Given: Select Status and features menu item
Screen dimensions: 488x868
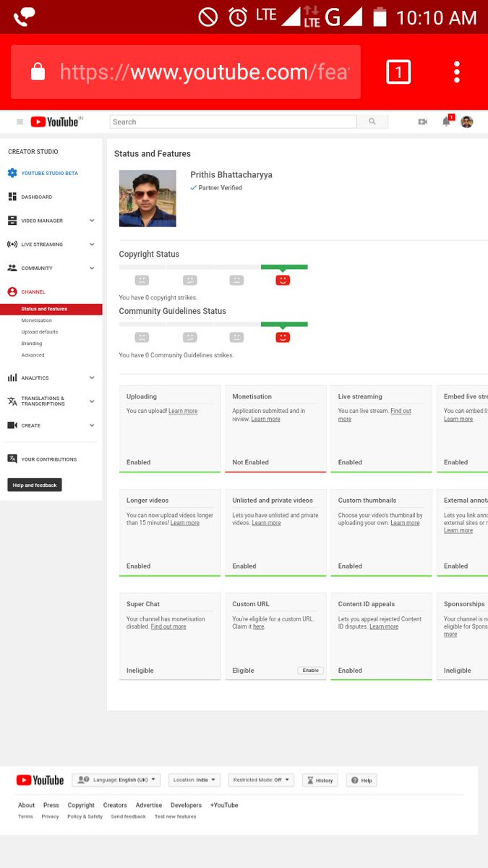Looking at the screenshot, I should click(51, 310).
